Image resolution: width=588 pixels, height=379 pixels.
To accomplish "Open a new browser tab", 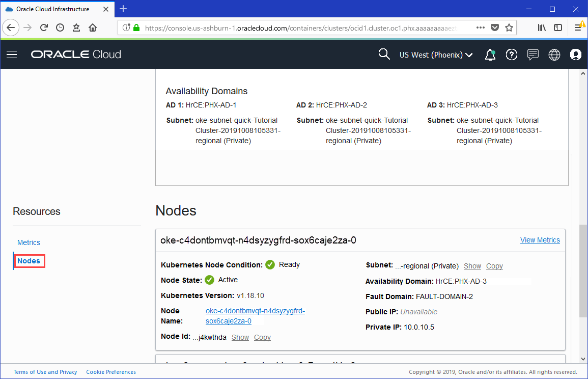I will click(123, 9).
